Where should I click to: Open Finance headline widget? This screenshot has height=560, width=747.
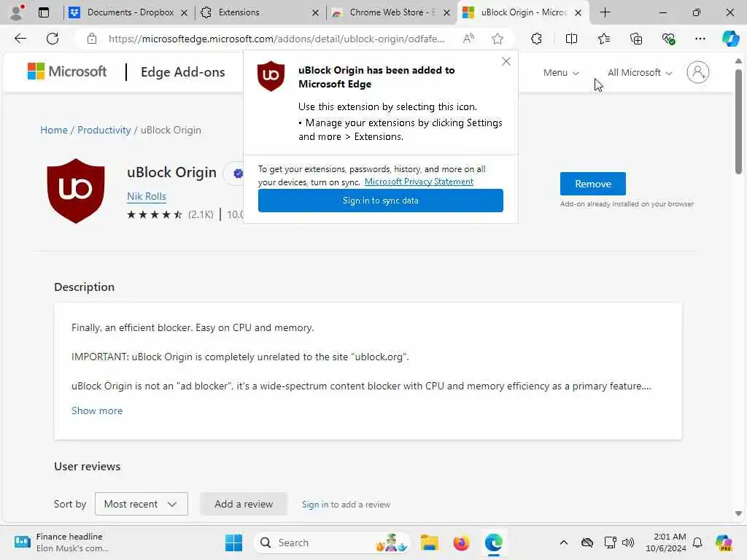62,542
